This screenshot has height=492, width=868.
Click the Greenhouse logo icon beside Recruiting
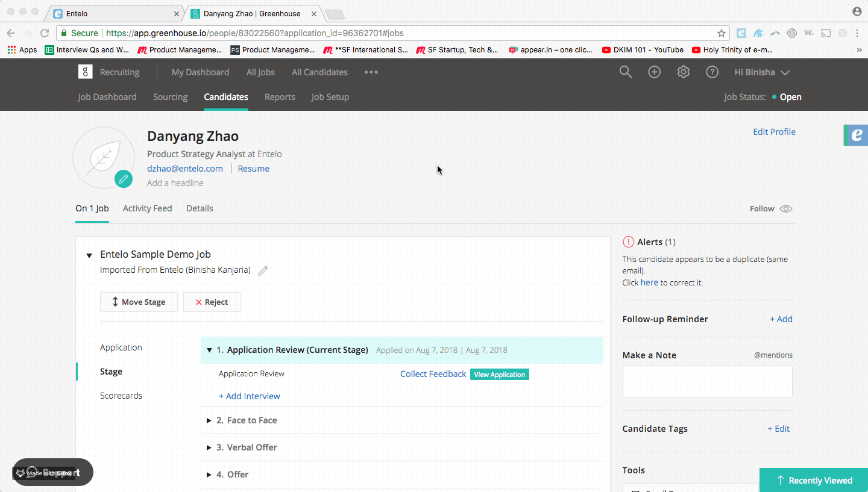(x=85, y=72)
